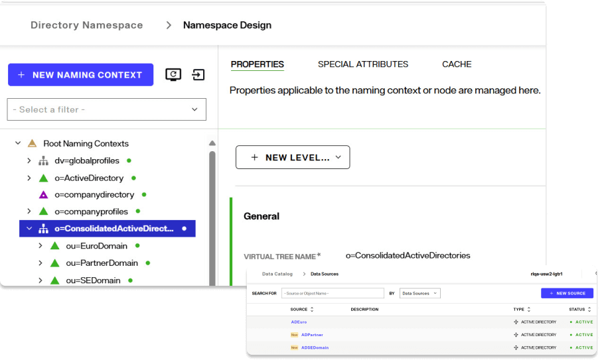Open the Special Attributes tab
The image size is (606, 364).
point(363,64)
